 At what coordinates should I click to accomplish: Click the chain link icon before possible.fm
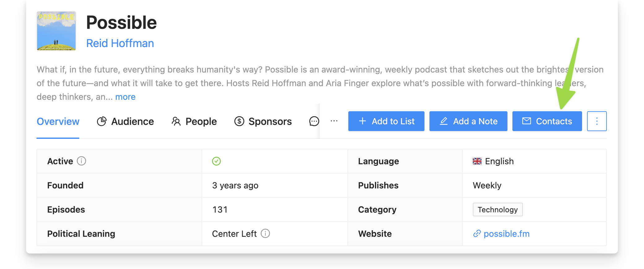[476, 234]
